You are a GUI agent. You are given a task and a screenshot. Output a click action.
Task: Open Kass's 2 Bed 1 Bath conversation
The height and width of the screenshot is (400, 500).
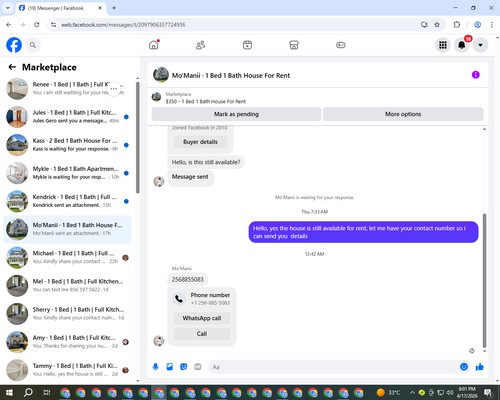68,145
